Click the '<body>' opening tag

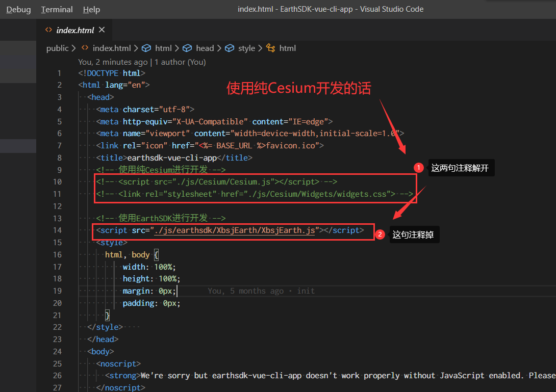(100, 352)
